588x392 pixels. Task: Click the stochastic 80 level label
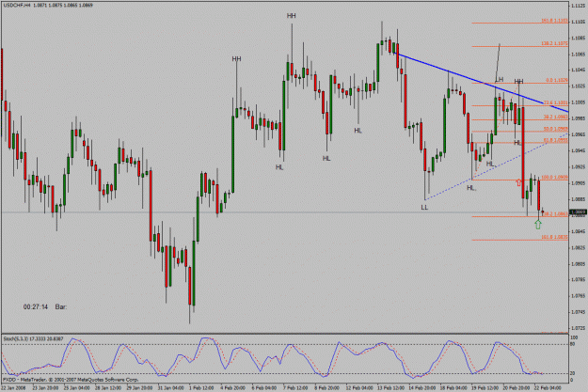[572, 344]
